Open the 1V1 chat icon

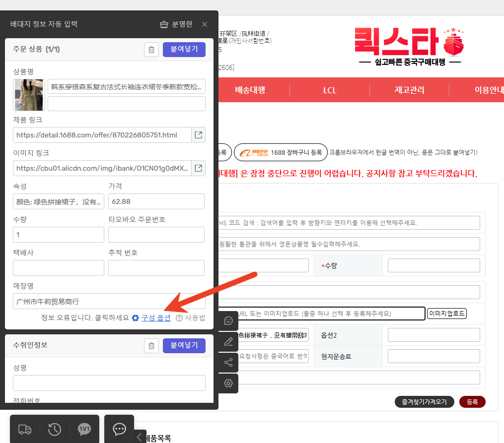tap(84, 429)
